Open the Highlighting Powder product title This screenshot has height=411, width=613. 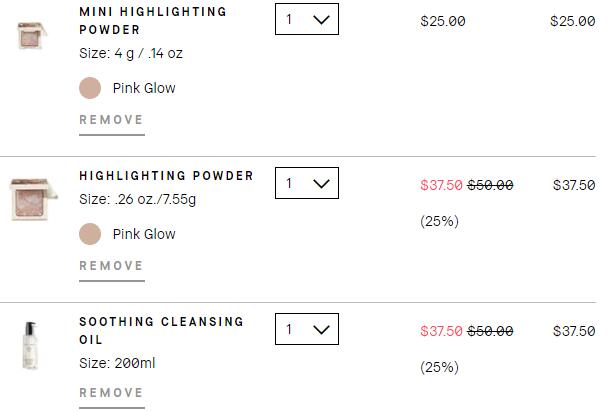(x=167, y=176)
